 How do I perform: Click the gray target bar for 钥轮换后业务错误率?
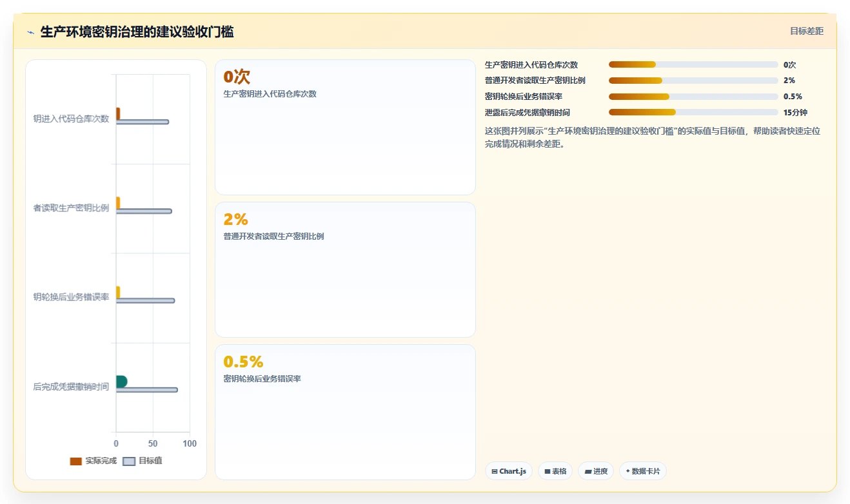pos(145,300)
